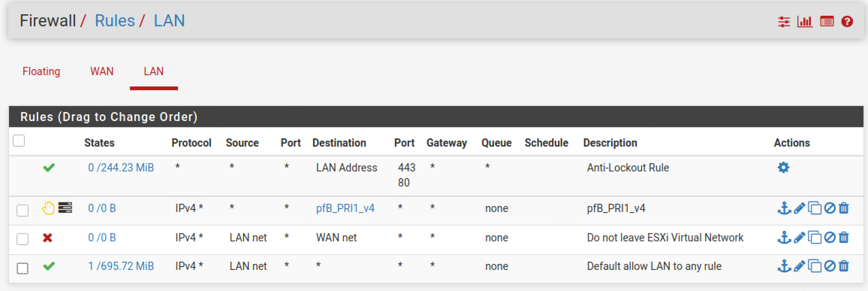Copy the Default allow LAN rule
Viewport: 868px width, 291px height.
(x=814, y=267)
